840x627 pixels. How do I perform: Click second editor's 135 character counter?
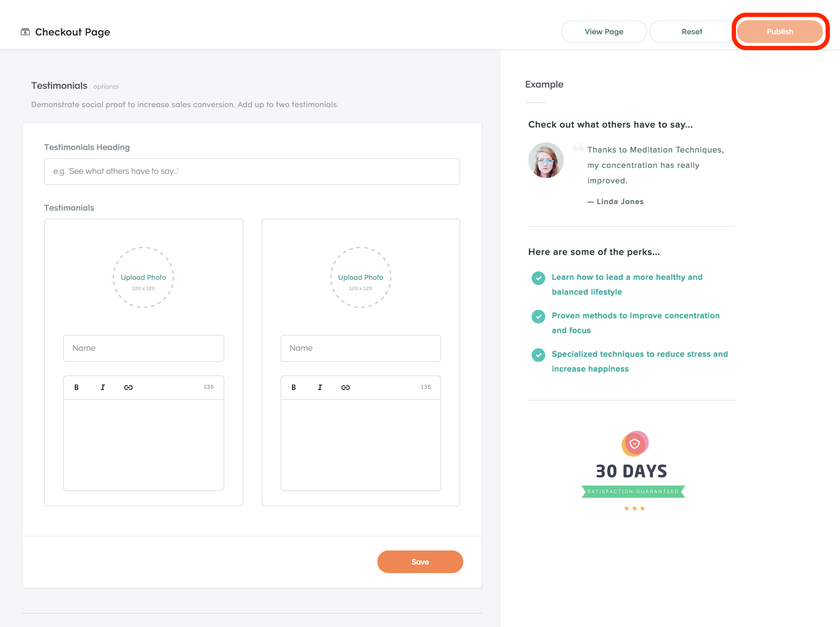(426, 387)
